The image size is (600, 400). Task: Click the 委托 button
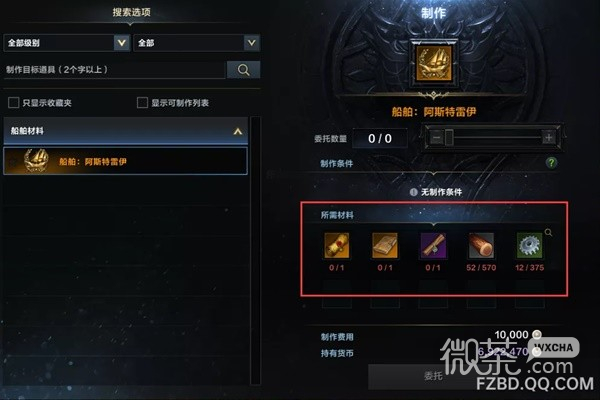433,376
